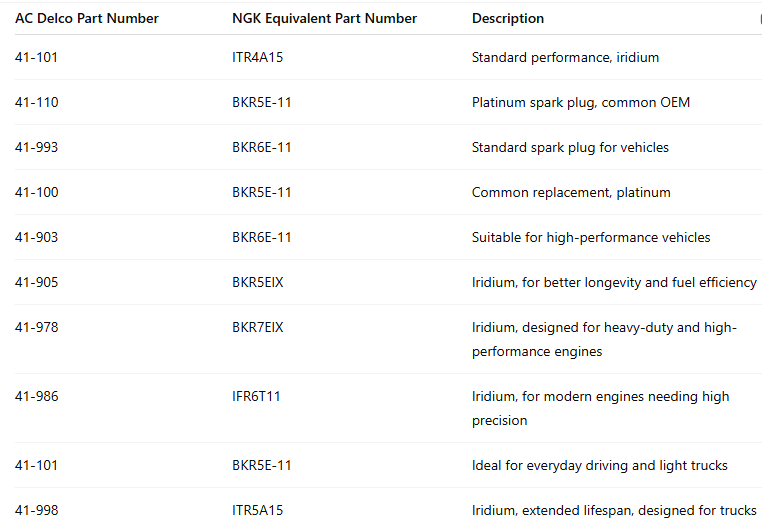762x532 pixels.
Task: Select the "Common replacement, platinum" description
Action: (x=571, y=192)
